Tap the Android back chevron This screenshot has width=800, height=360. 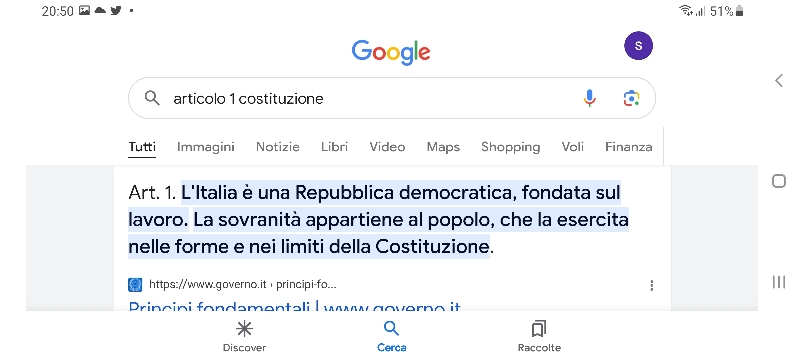779,80
